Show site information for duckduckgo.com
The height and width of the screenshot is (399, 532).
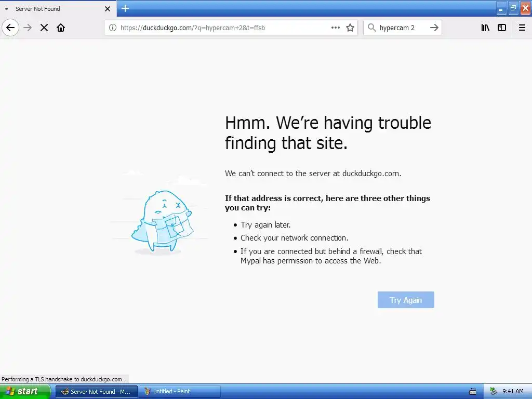(113, 28)
